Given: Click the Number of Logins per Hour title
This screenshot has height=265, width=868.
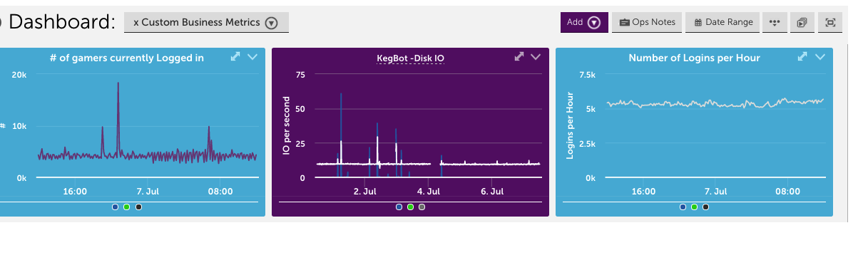Looking at the screenshot, I should pyautogui.click(x=694, y=58).
